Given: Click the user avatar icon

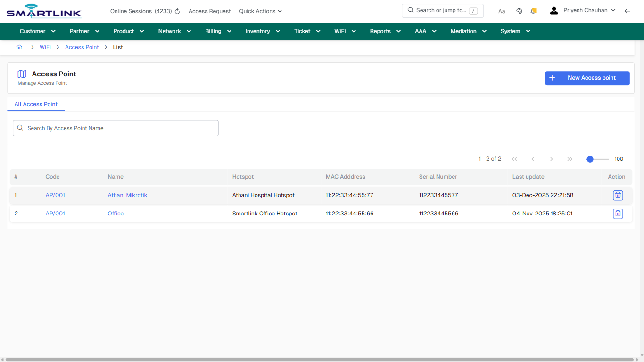Looking at the screenshot, I should tap(553, 10).
